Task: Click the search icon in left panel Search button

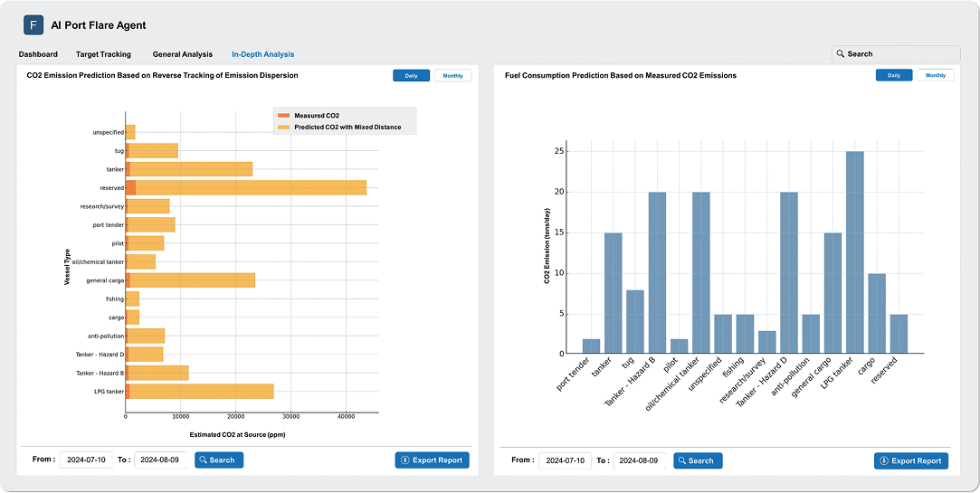Action: 203,460
